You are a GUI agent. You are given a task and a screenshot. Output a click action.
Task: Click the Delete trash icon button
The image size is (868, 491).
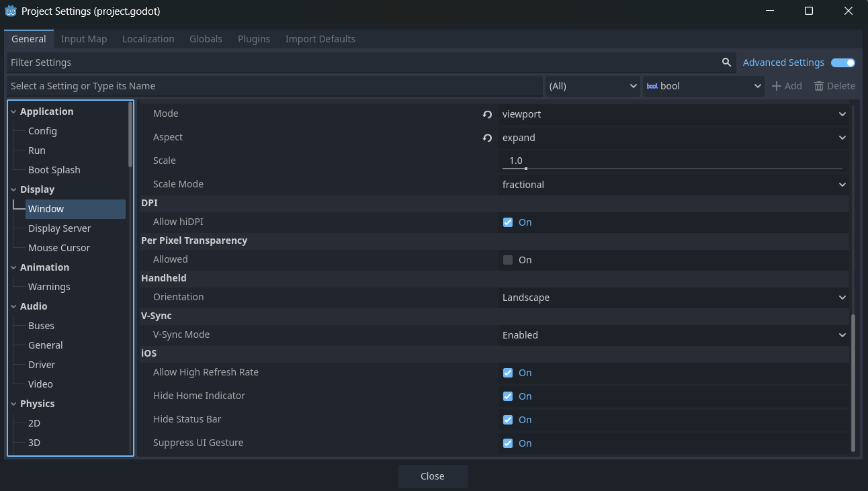click(834, 86)
